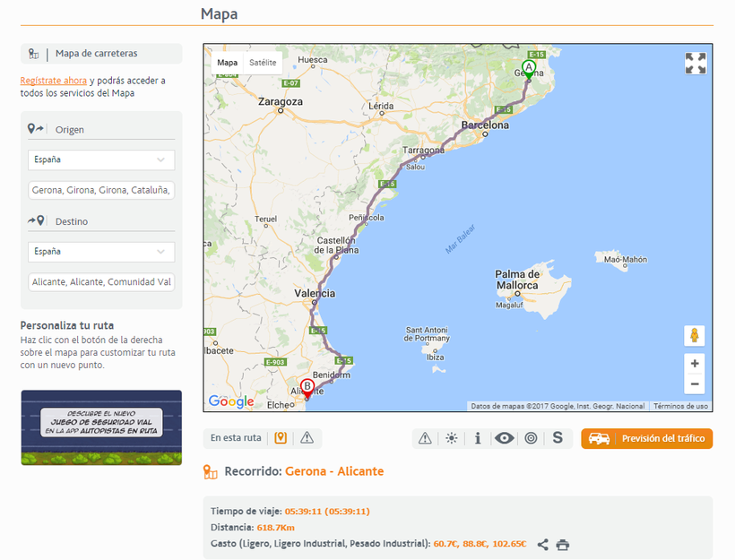Share the route via share icon

[x=543, y=544]
